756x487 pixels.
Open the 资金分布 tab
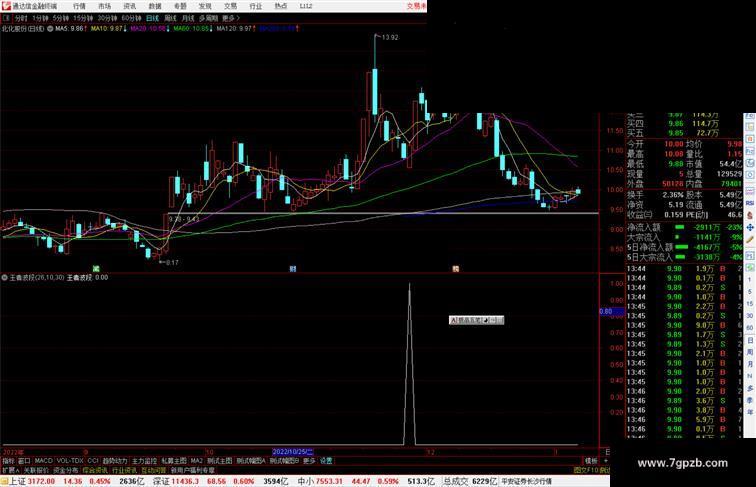click(66, 470)
